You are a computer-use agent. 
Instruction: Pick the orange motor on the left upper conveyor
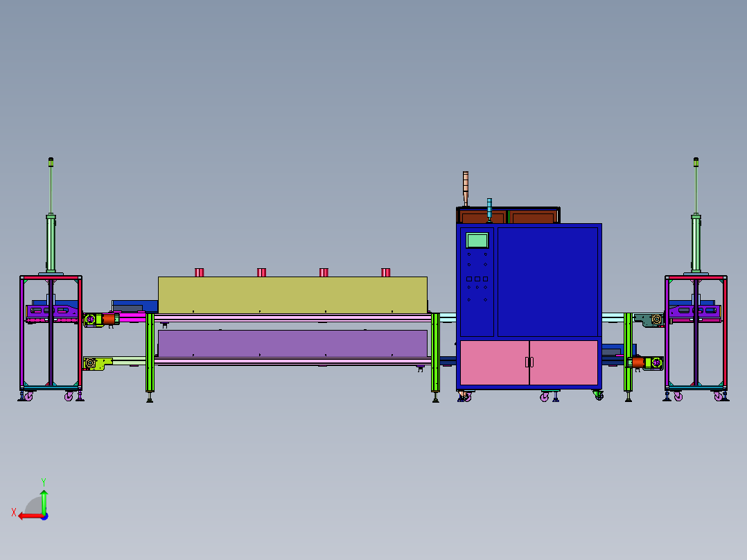109,319
